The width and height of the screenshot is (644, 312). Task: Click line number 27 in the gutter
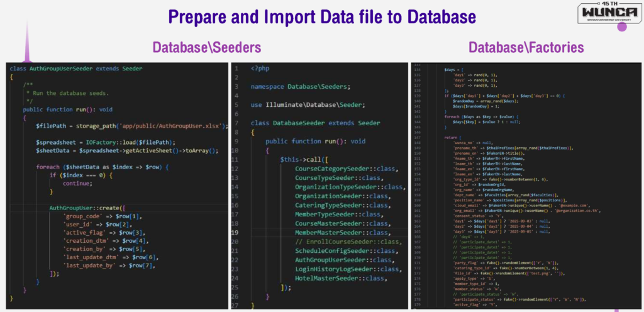coord(235,306)
